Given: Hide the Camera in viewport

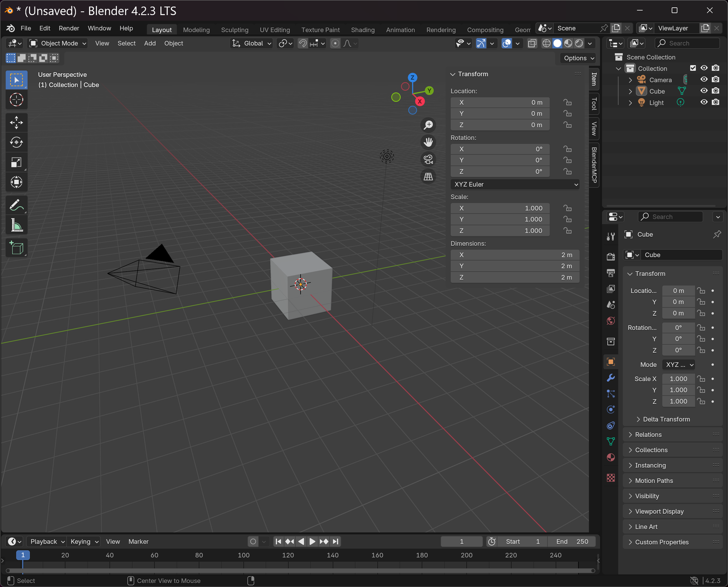Looking at the screenshot, I should (704, 80).
